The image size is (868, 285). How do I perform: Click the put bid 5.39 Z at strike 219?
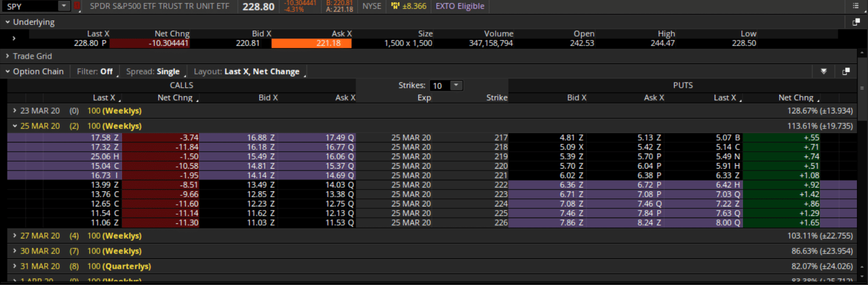(572, 156)
